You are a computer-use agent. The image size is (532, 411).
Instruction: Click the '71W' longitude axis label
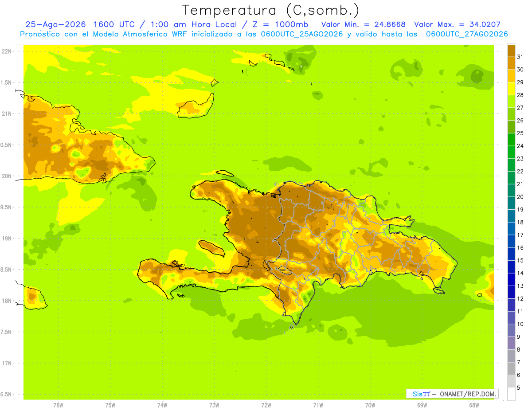click(x=318, y=405)
